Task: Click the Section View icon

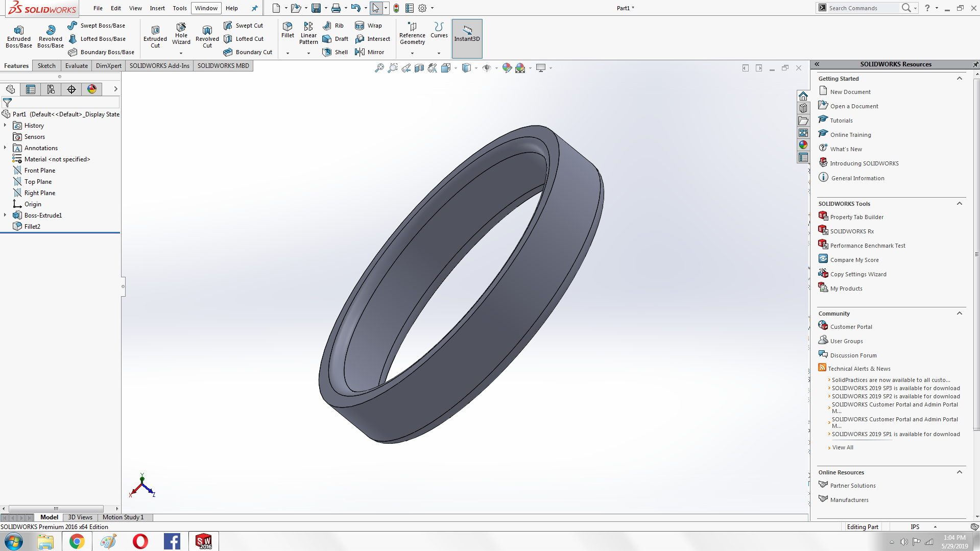Action: tap(419, 68)
